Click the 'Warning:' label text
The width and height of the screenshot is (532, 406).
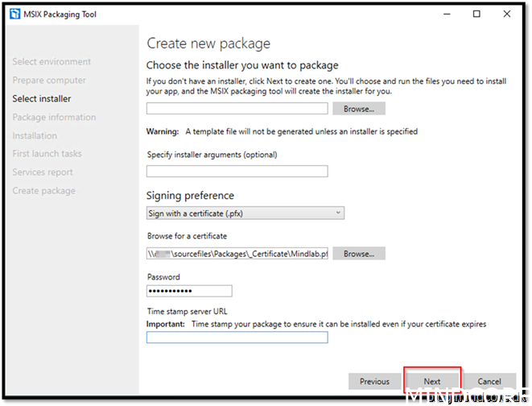[163, 132]
